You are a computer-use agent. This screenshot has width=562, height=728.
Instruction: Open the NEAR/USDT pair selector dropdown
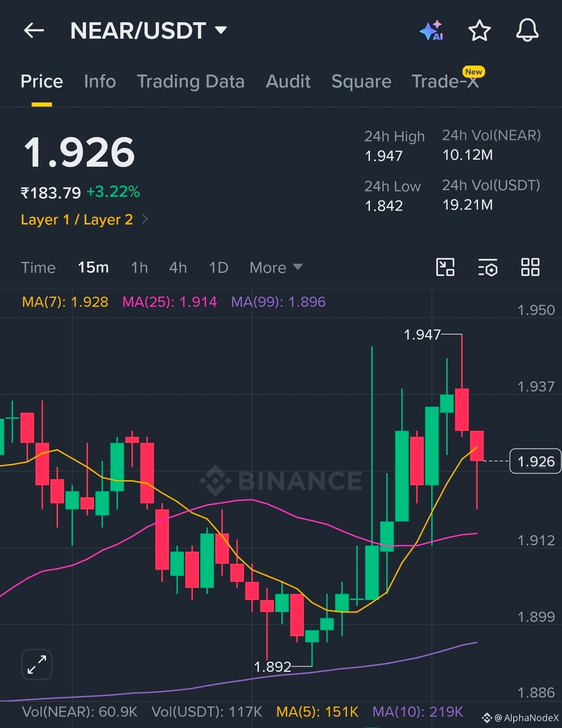coord(148,30)
